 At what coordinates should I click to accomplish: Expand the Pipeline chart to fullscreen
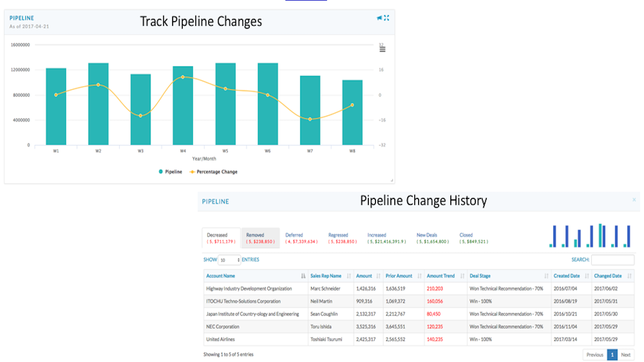coord(386,18)
